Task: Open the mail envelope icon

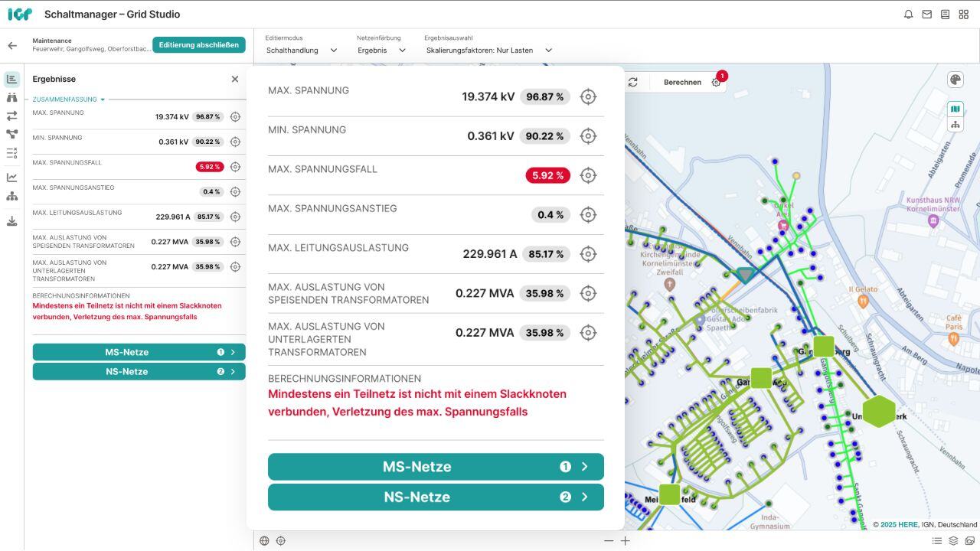Action: point(927,15)
